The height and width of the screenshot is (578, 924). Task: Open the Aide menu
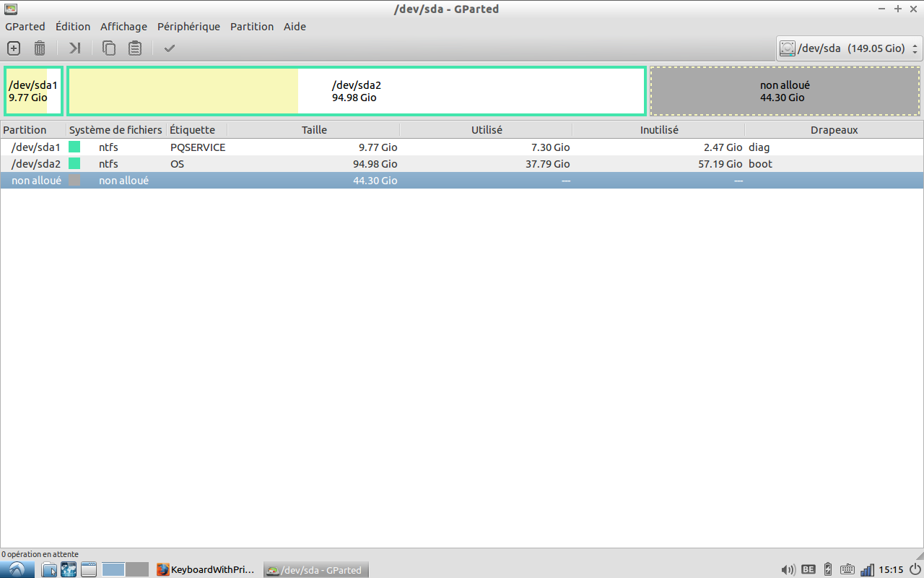pyautogui.click(x=295, y=27)
